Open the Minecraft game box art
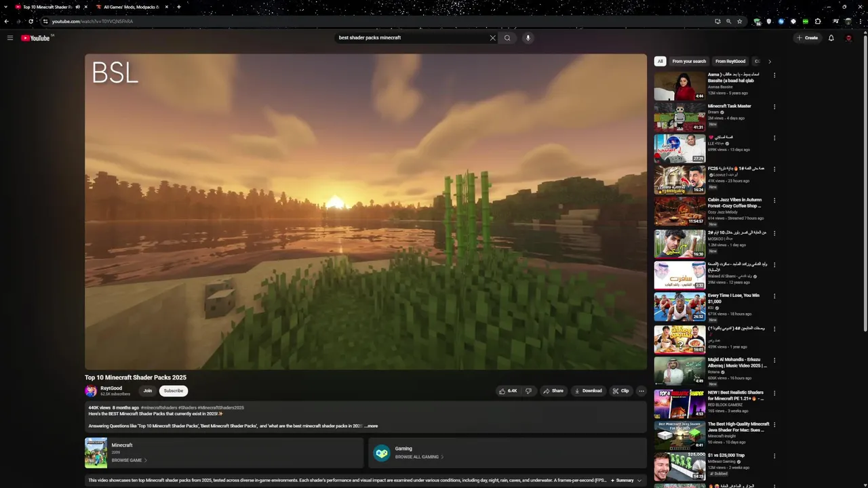 coord(96,453)
